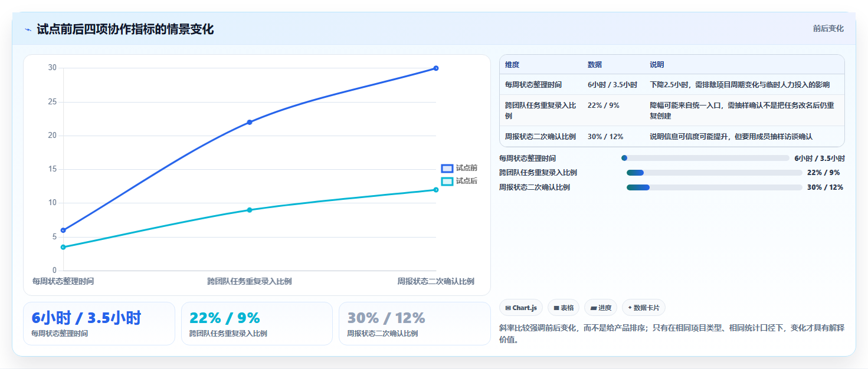Select the 跨团队任务重复录入比例 table row cell
868x369 pixels.
click(x=541, y=111)
